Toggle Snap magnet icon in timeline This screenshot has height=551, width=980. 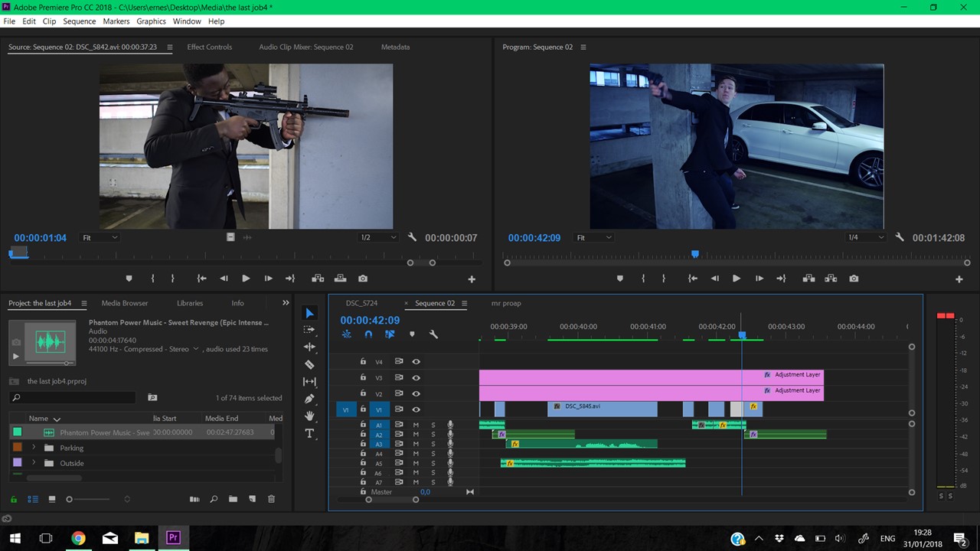[368, 334]
